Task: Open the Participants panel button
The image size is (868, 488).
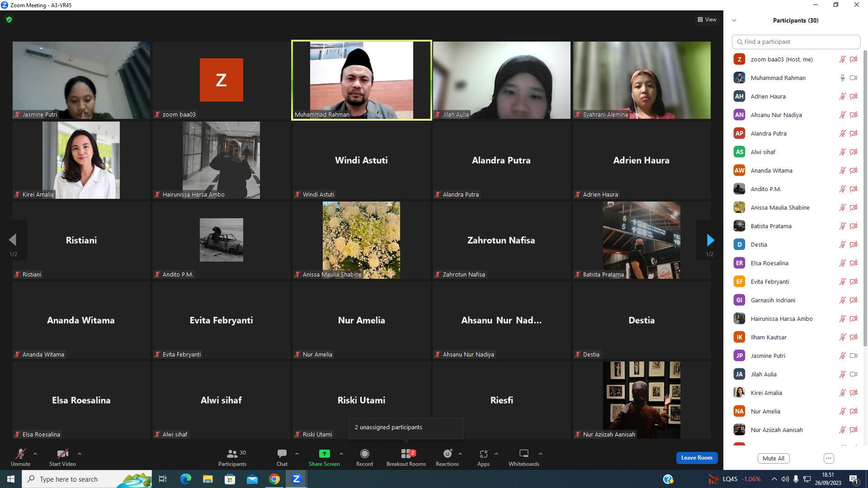Action: coord(232,457)
